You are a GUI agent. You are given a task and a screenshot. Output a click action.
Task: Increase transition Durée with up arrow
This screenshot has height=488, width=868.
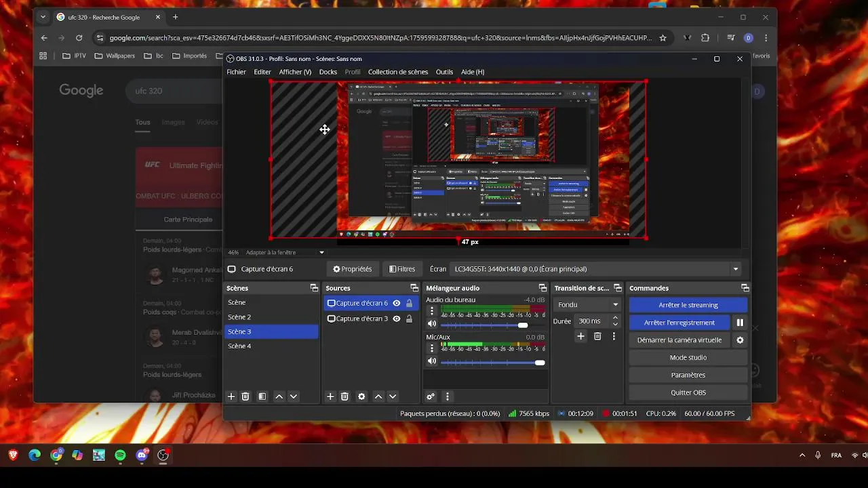615,317
